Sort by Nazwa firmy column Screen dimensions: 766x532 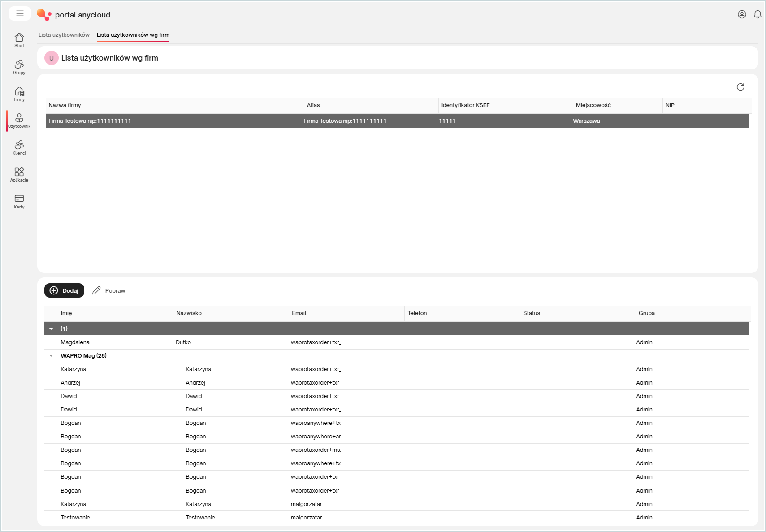[174, 105]
